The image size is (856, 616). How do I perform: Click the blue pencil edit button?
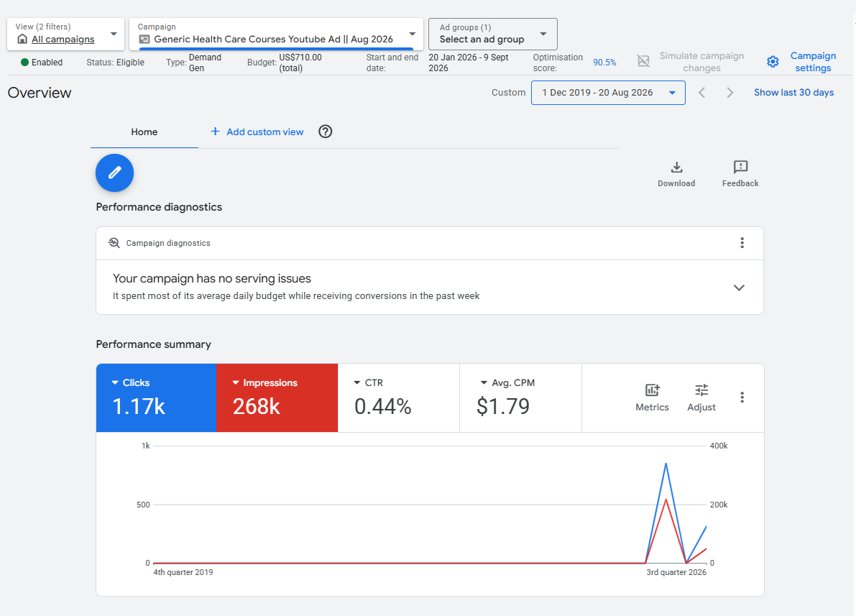(115, 173)
